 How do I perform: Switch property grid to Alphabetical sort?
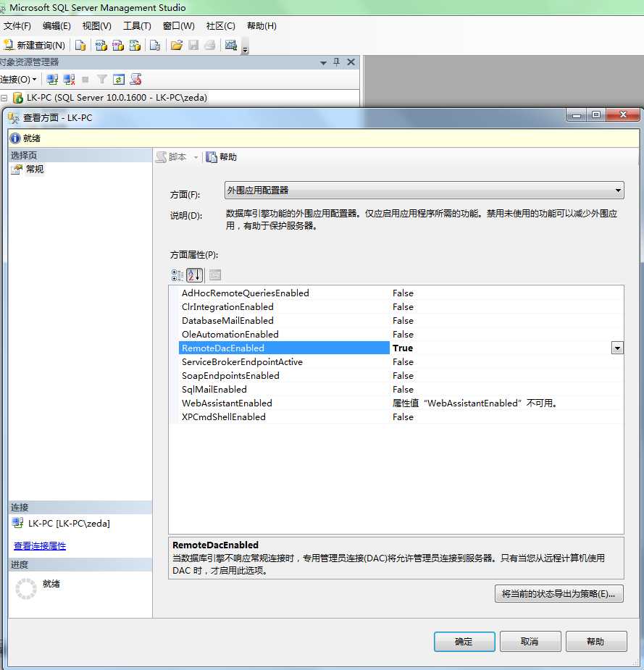coord(194,275)
